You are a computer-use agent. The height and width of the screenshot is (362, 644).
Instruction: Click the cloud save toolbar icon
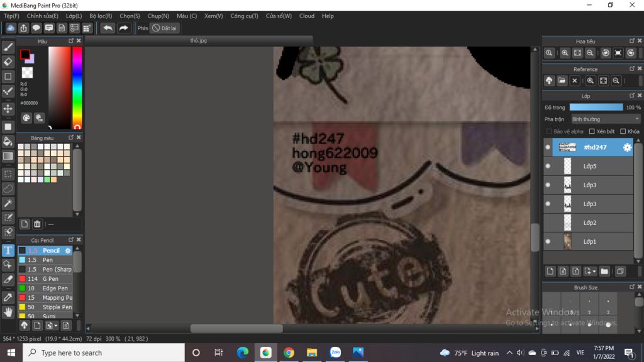point(11,28)
